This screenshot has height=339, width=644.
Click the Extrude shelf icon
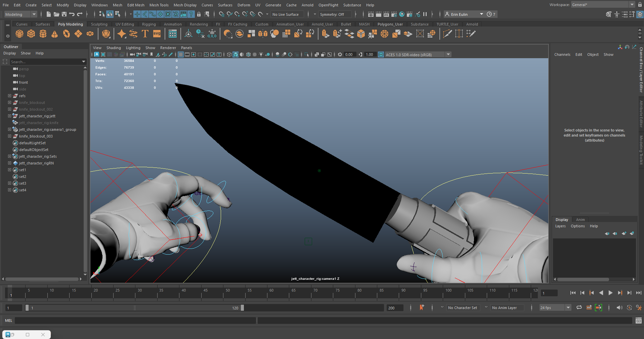click(x=325, y=34)
